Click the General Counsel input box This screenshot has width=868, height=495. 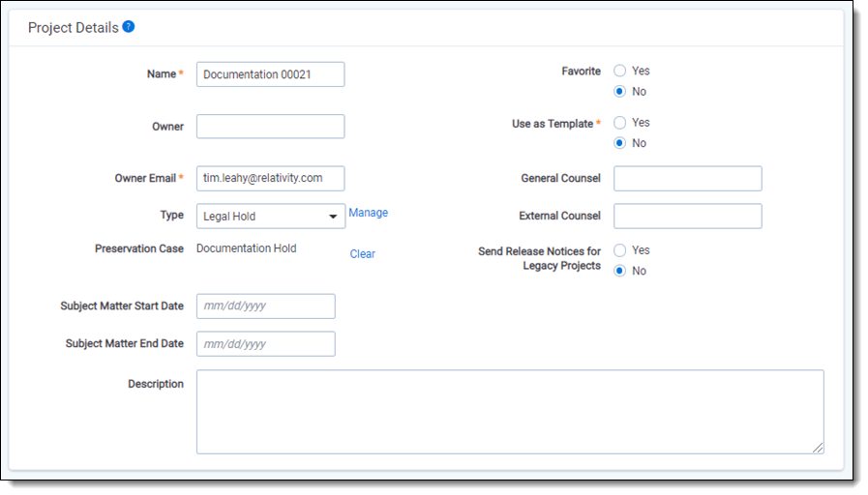pyautogui.click(x=687, y=179)
